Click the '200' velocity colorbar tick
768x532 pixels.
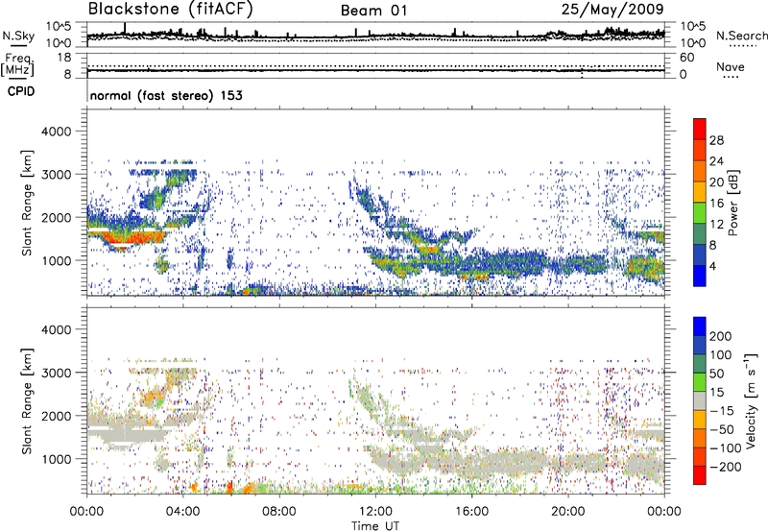point(721,336)
